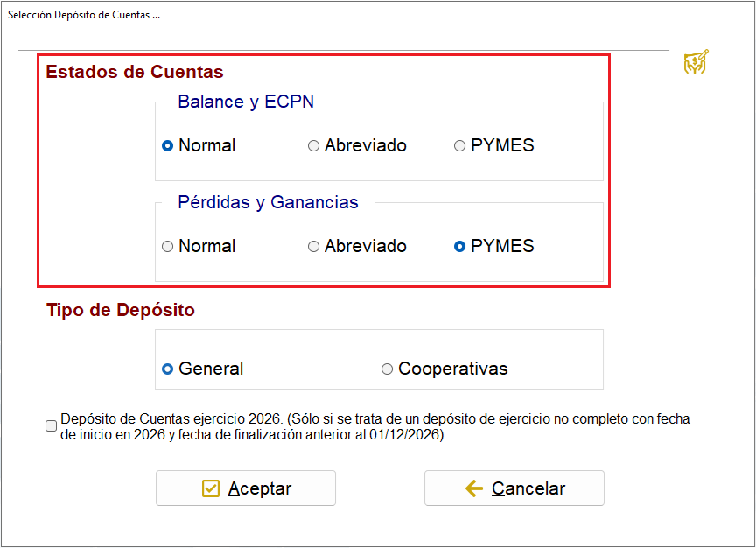Viewport: 756px width, 548px height.
Task: Dismiss the dialog with the Cancelar button
Action: (514, 488)
